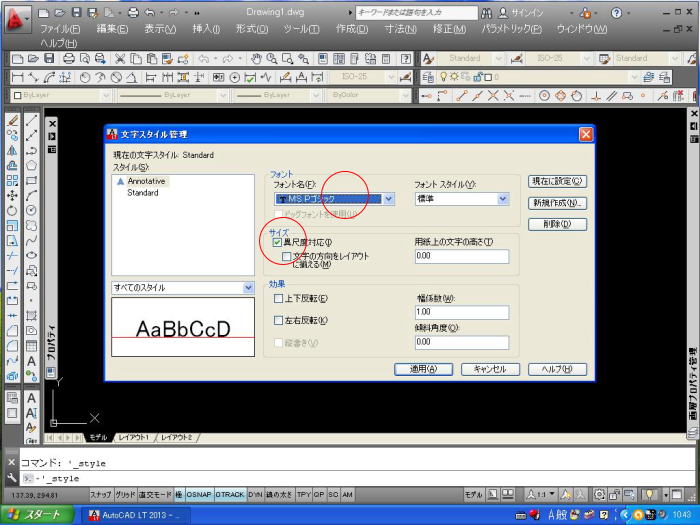Screen dimensions: 700x525
Task: Open the ファイル(F) menu
Action: click(x=61, y=29)
